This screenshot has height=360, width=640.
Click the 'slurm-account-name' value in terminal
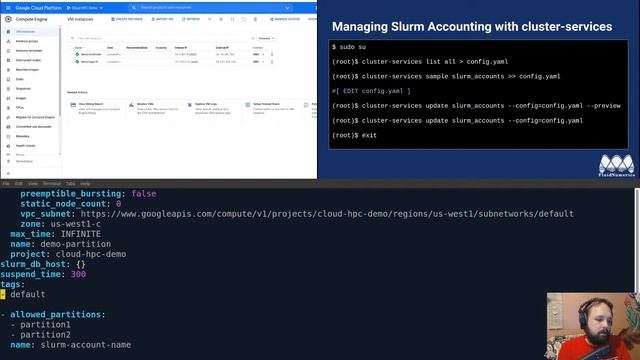tap(86, 345)
